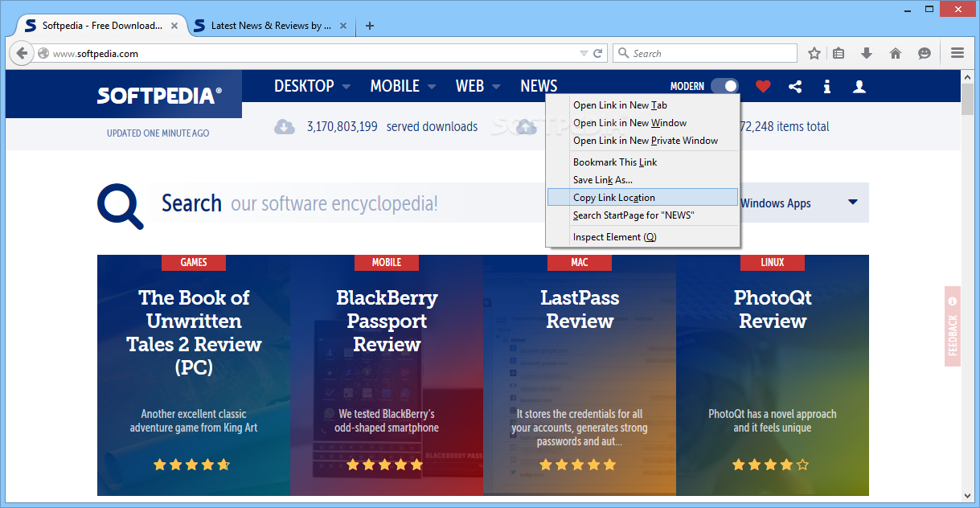Open the DESKTOP navigation link
Screen dimensions: 980x508
tap(304, 86)
